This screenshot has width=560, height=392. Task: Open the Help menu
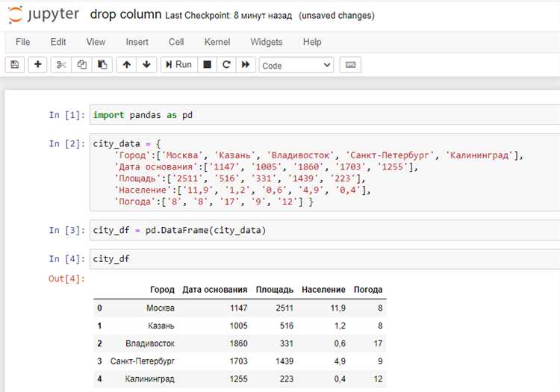coord(312,42)
